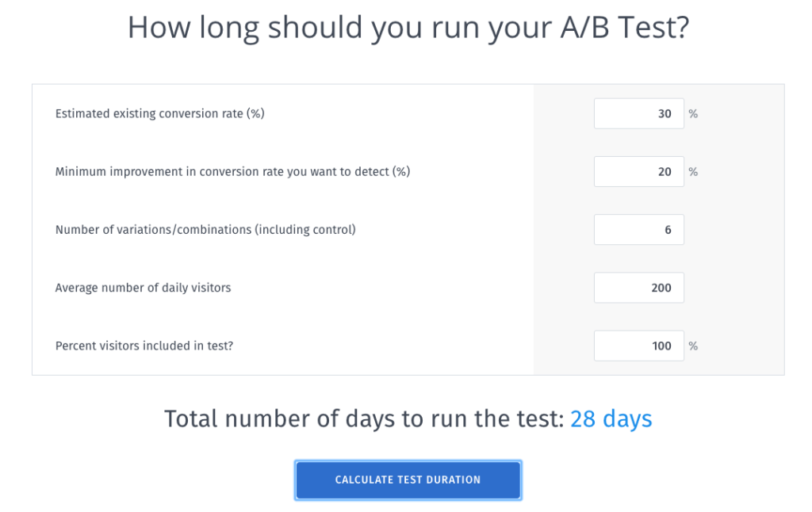Click the 'Minimum improvement in conversion rate' label
Image resolution: width=812 pixels, height=512 pixels.
pyautogui.click(x=232, y=172)
